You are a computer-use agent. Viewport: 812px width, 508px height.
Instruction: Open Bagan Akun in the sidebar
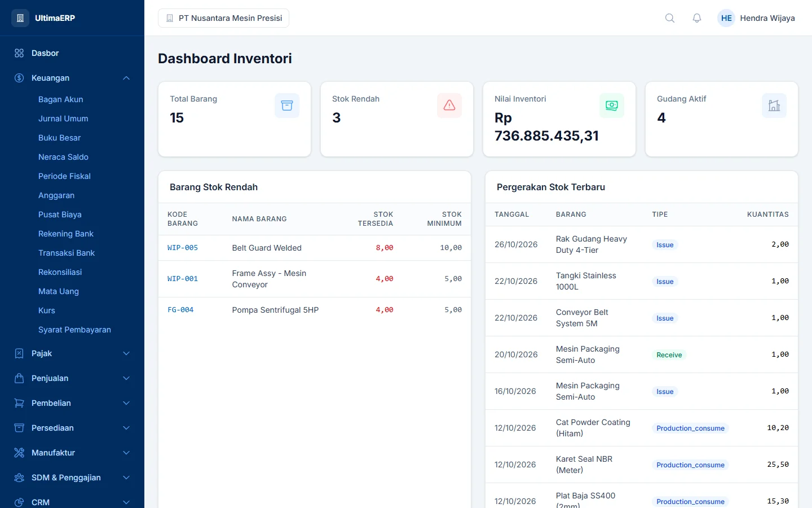point(61,99)
